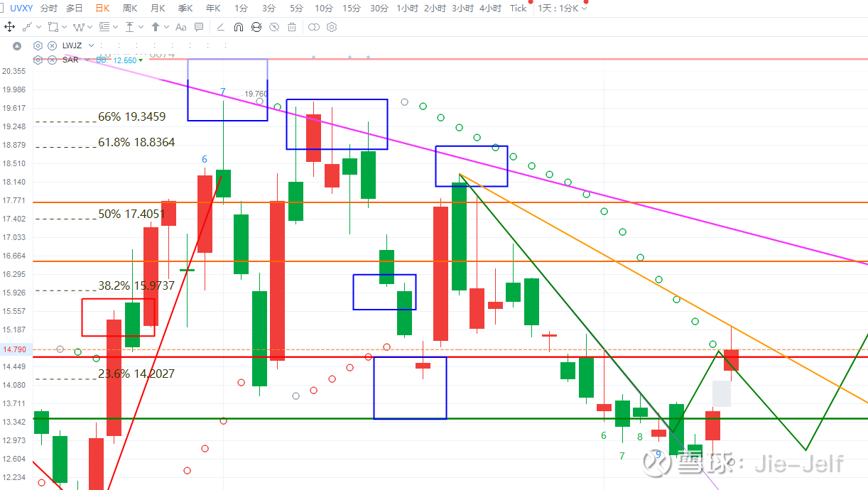This screenshot has width=868, height=490.
Task: Select the W wave pattern tool
Action: (x=78, y=27)
